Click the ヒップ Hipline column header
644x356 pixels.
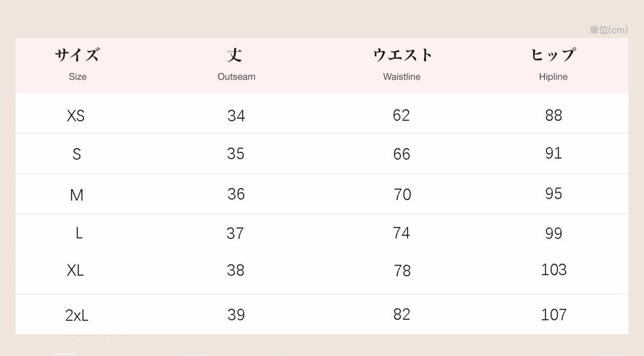553,64
